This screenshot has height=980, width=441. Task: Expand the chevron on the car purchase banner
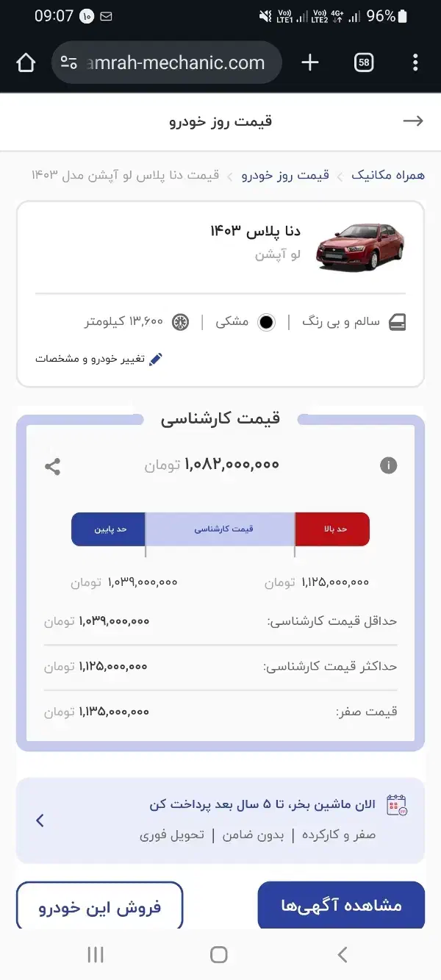[x=40, y=820]
